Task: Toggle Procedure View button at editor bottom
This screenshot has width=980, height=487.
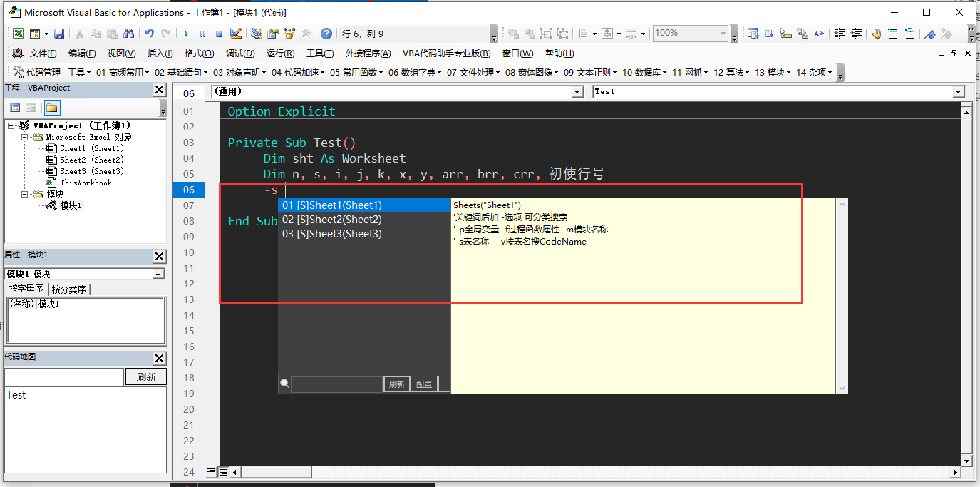Action: 211,471
